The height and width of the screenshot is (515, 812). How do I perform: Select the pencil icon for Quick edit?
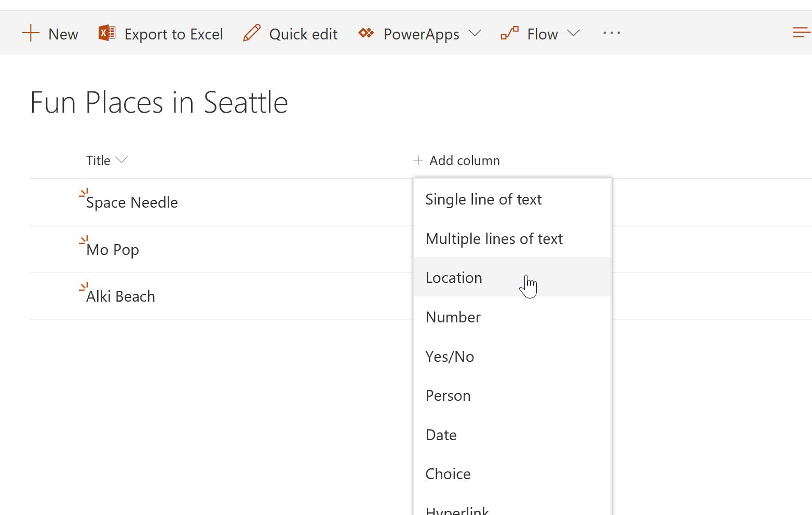pos(251,32)
